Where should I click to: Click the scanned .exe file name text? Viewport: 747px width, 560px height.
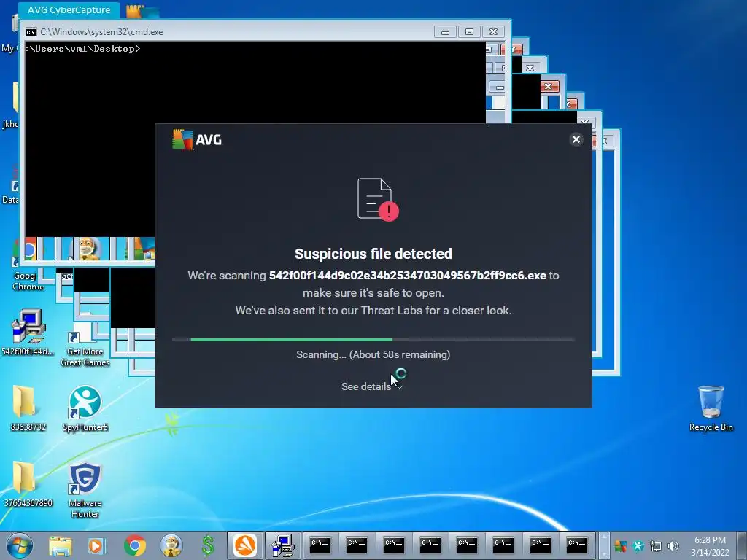407,275
